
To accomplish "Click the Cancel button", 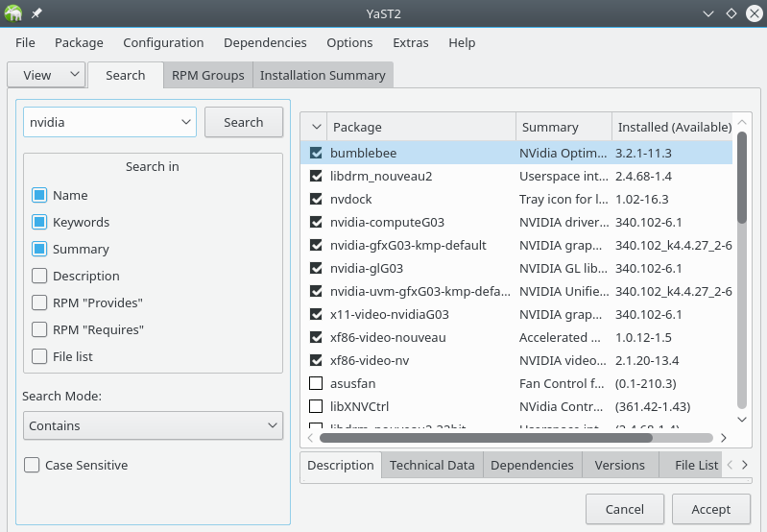I will click(625, 509).
